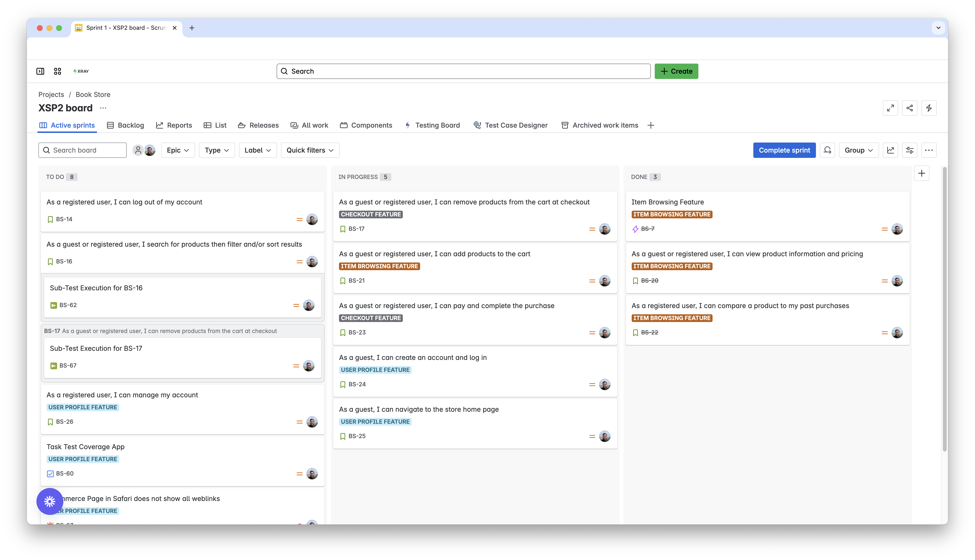Open 'Task Test Coverage App' card title
The image size is (975, 560).
[85, 447]
